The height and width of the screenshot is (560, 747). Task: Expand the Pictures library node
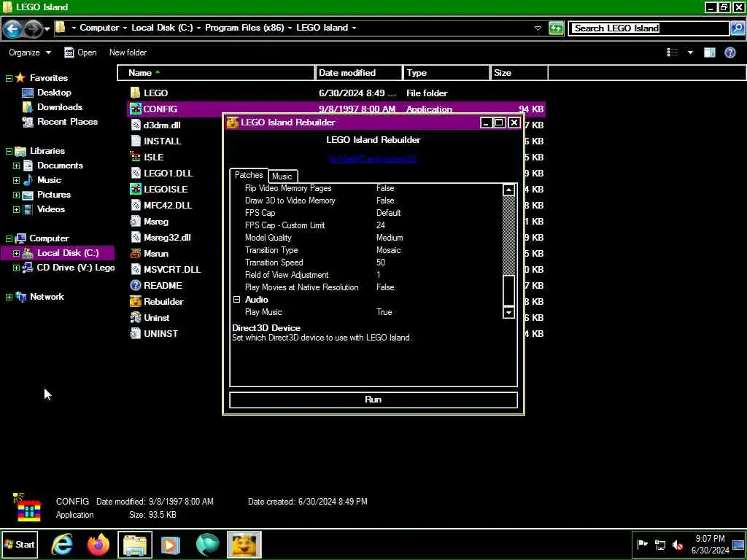[17, 195]
